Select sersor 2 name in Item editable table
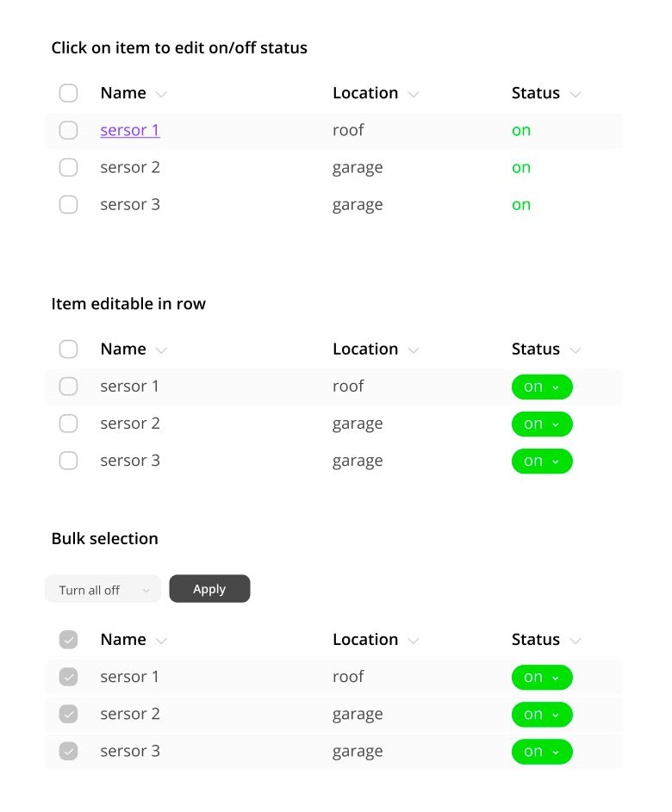The height and width of the screenshot is (812, 672). pyautogui.click(x=130, y=424)
